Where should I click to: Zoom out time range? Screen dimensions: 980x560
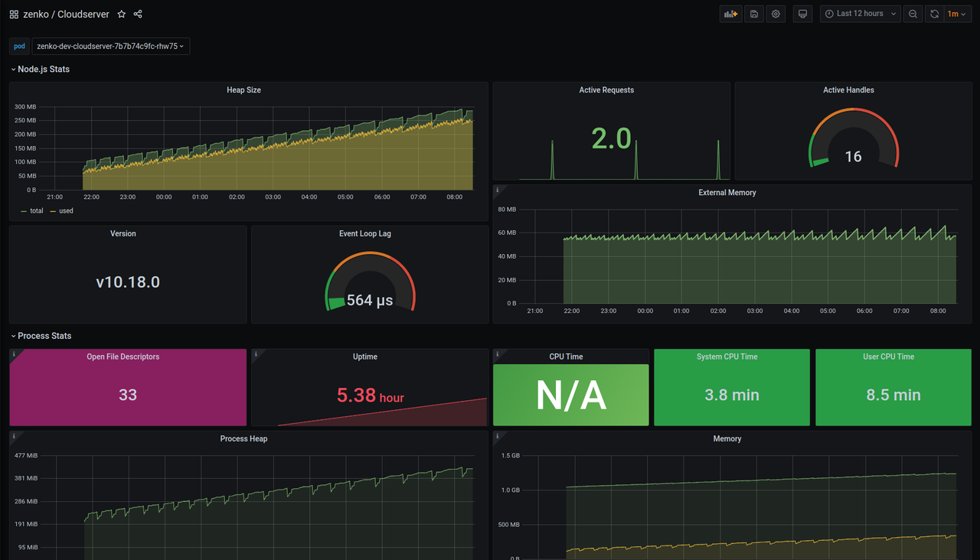pyautogui.click(x=913, y=14)
